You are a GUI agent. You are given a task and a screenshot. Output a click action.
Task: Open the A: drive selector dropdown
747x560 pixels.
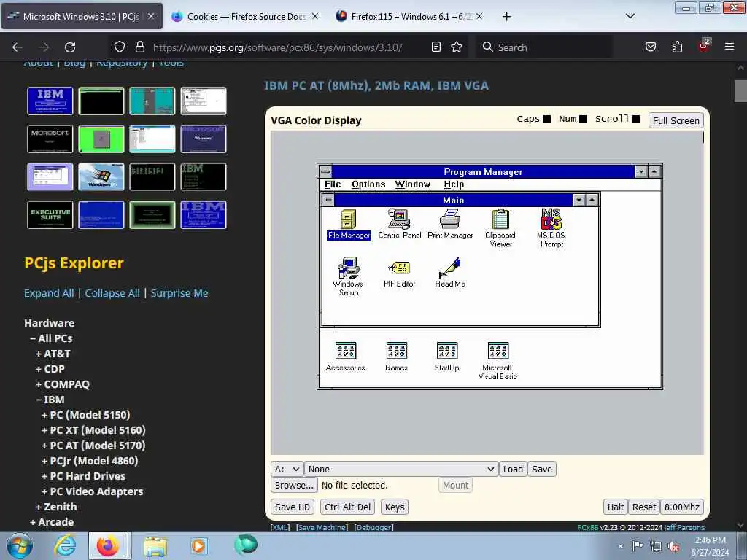[287, 469]
